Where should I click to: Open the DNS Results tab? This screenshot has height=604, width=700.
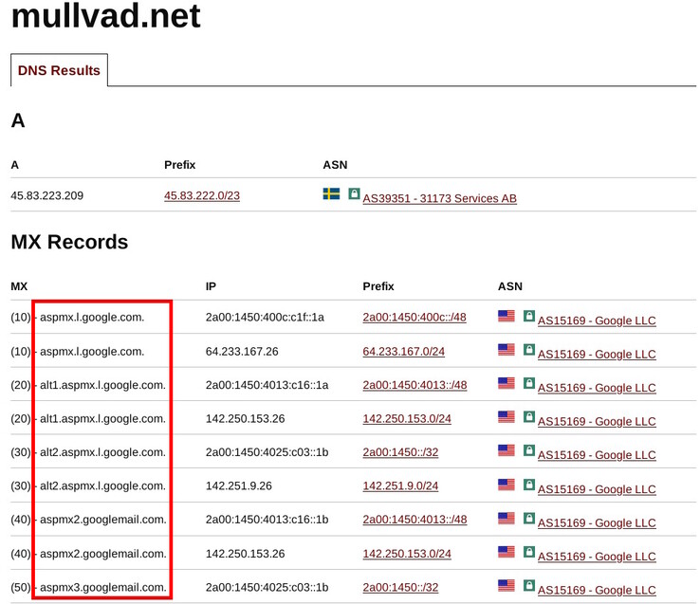(x=59, y=70)
